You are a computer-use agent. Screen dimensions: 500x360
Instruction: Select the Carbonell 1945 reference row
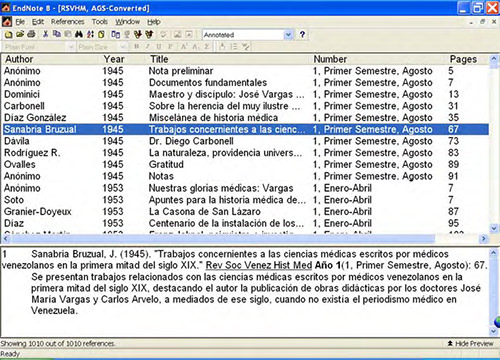pos(246,106)
